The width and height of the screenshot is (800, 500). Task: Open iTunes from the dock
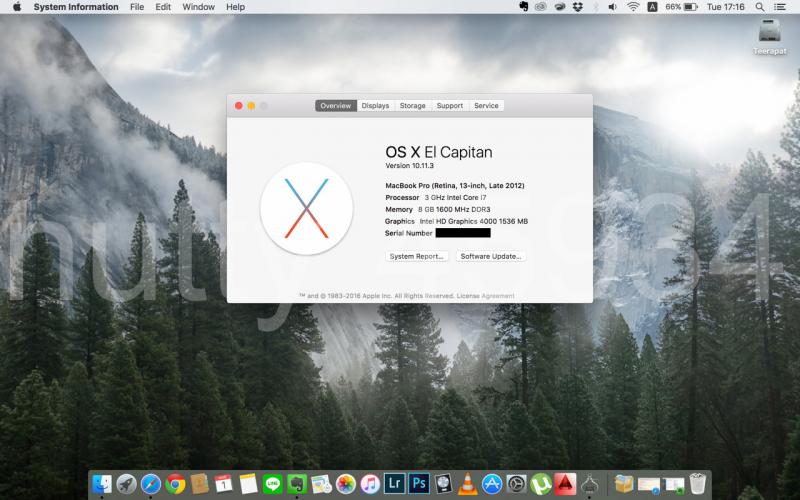[370, 484]
